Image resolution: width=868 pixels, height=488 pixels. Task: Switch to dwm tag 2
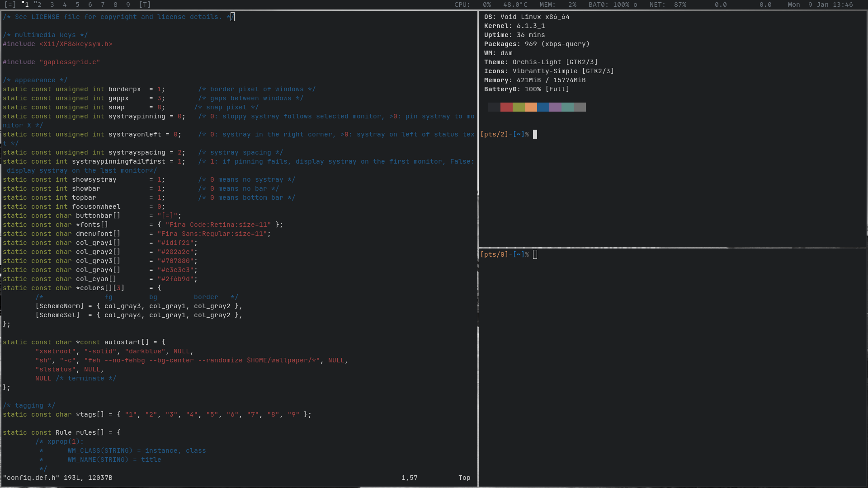pyautogui.click(x=39, y=5)
